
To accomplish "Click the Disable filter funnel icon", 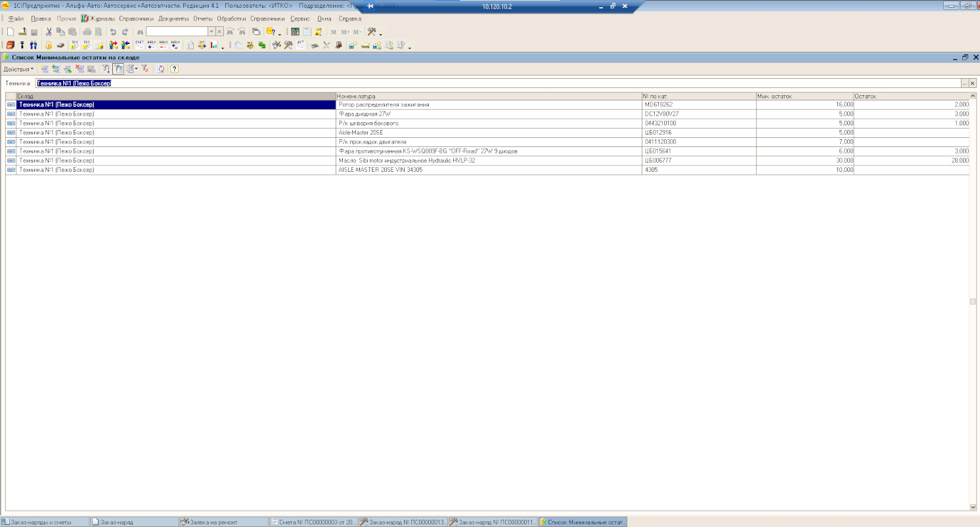I will (x=145, y=69).
